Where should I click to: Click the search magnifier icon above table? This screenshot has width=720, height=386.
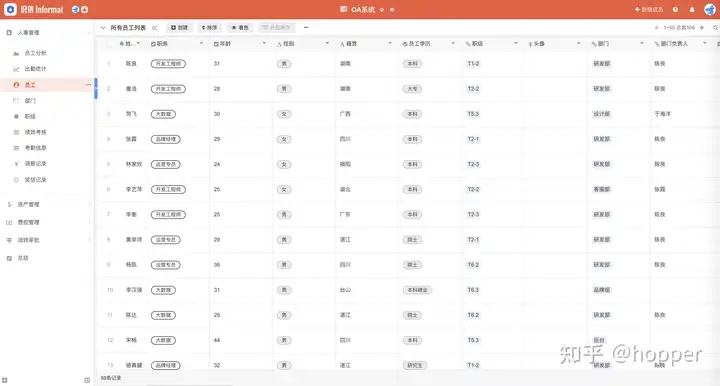pos(715,28)
